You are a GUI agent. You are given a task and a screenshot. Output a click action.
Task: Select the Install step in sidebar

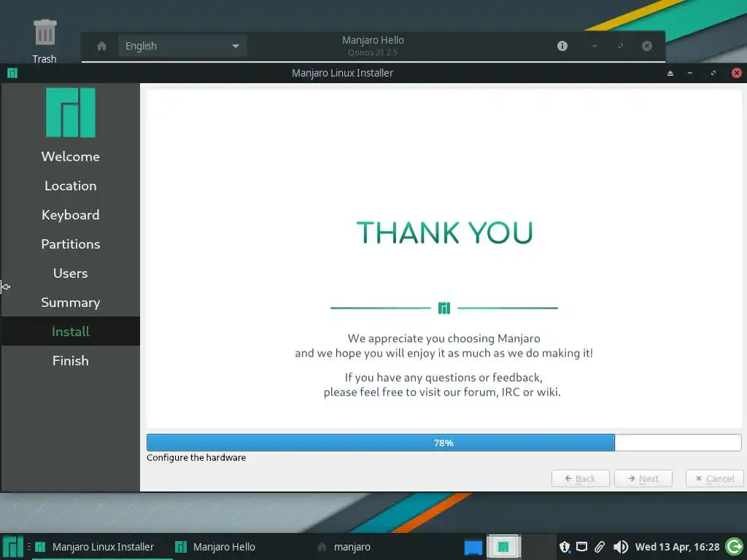[71, 332]
